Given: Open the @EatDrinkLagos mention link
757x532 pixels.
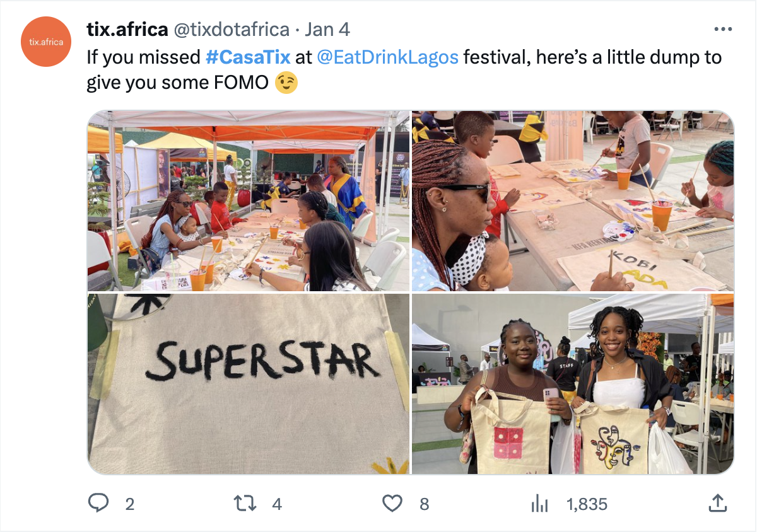Looking at the screenshot, I should coord(387,57).
